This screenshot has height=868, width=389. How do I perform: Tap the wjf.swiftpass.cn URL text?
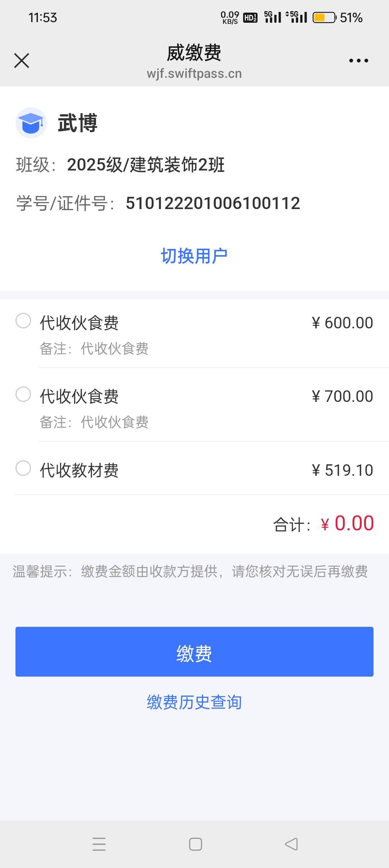[x=194, y=74]
